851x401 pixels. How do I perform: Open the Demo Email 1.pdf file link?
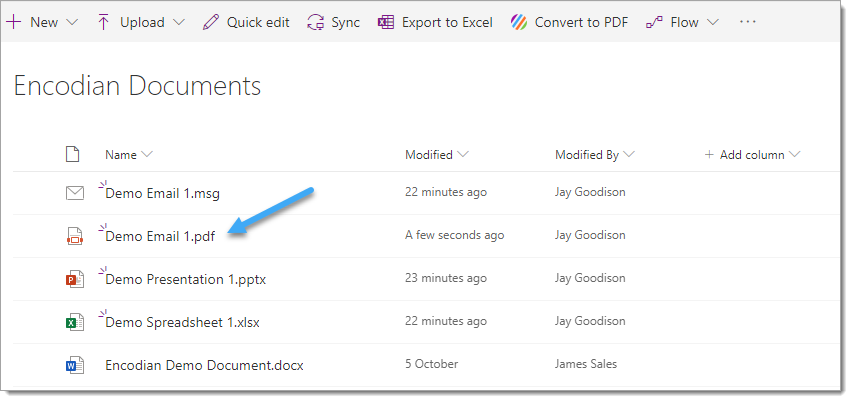tap(160, 237)
